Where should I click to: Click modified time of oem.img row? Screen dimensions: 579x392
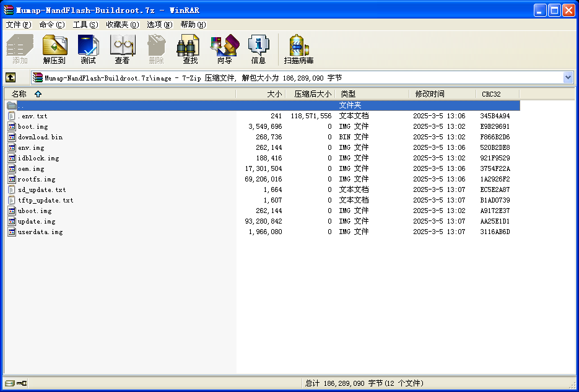coord(439,168)
